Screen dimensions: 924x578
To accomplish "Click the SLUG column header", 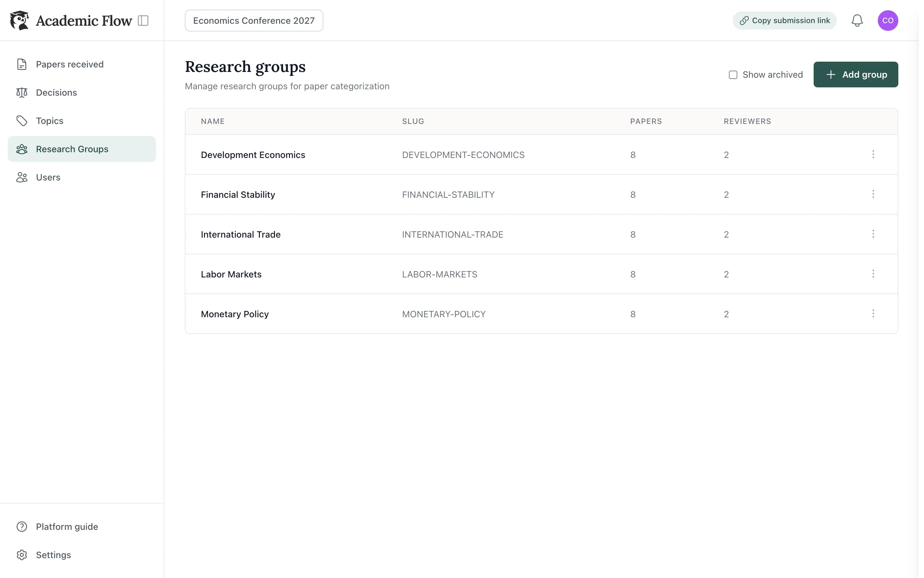I will click(413, 121).
